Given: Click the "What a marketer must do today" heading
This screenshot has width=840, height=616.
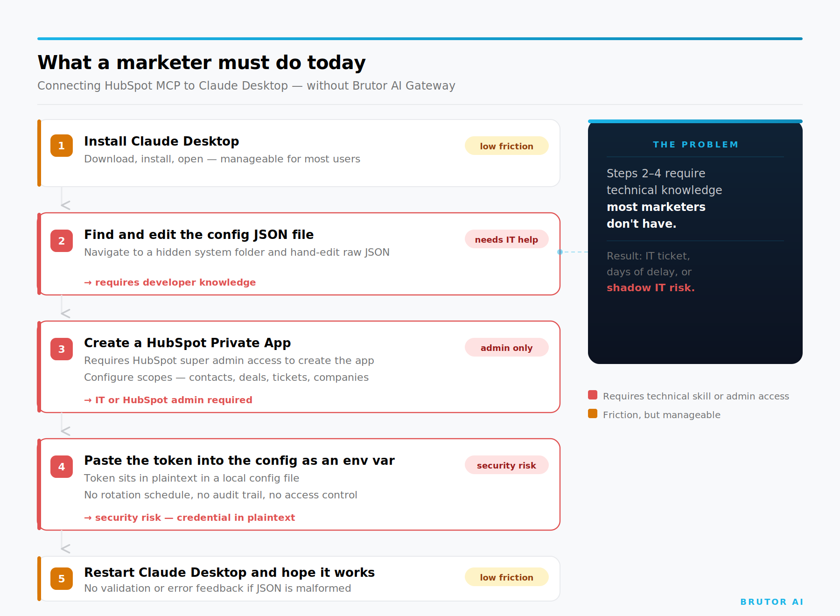Looking at the screenshot, I should (x=202, y=62).
